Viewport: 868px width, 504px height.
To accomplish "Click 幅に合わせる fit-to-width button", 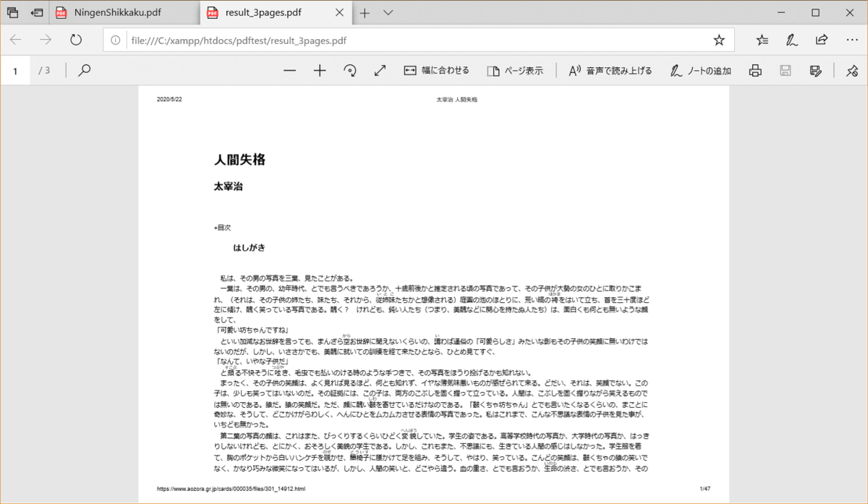I will click(436, 71).
